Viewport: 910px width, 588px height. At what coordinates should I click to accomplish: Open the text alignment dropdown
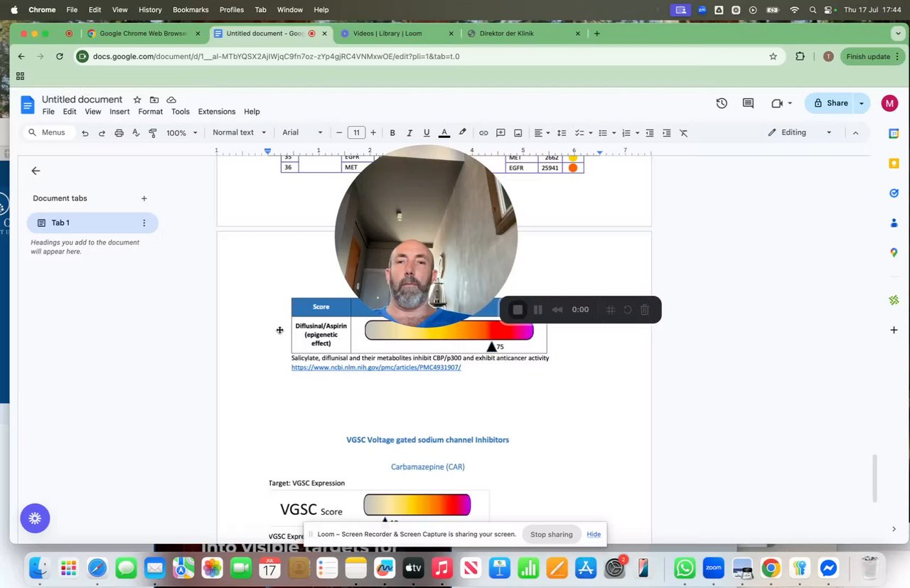542,133
